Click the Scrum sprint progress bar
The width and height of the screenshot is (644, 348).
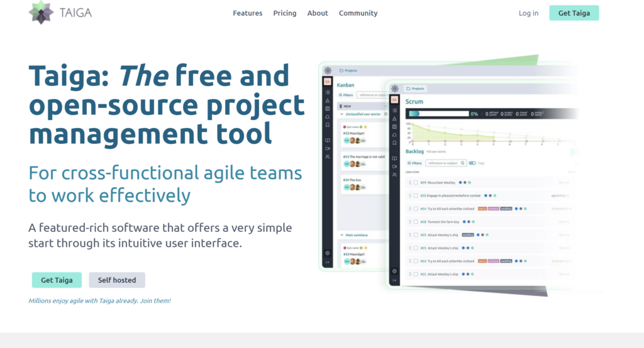click(x=438, y=114)
